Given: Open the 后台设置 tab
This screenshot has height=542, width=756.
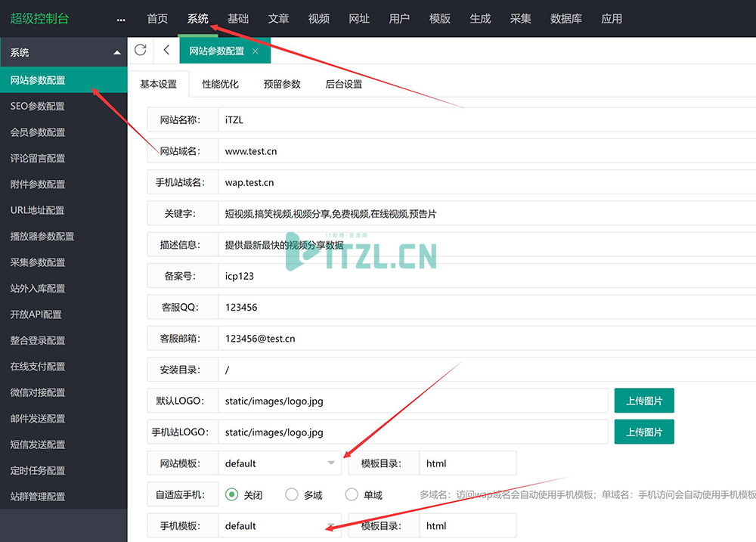Looking at the screenshot, I should coord(344,84).
